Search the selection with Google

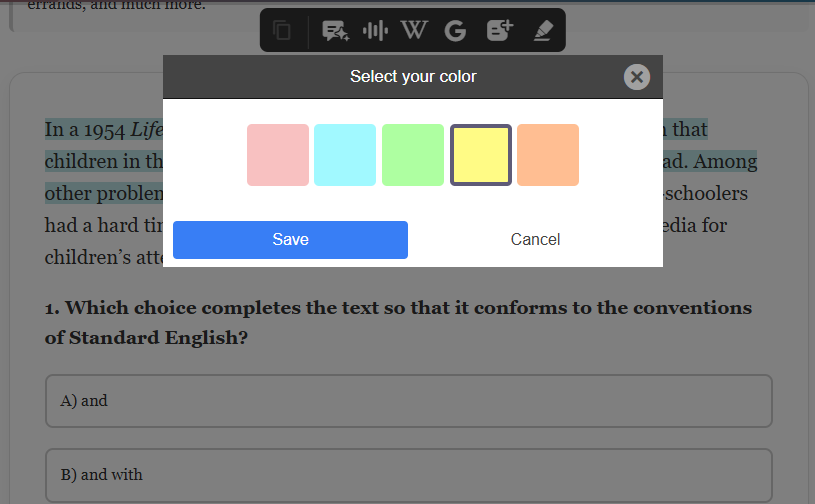click(x=455, y=31)
